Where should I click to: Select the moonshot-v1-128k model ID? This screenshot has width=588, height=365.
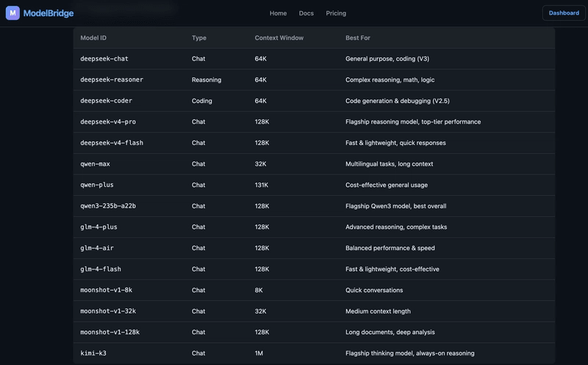tap(110, 332)
